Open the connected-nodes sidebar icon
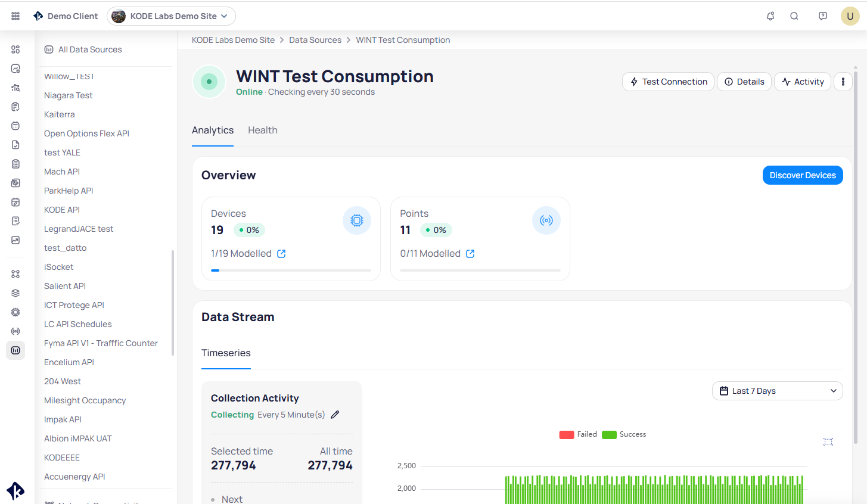Screen dimensions: 867x504 15,274
